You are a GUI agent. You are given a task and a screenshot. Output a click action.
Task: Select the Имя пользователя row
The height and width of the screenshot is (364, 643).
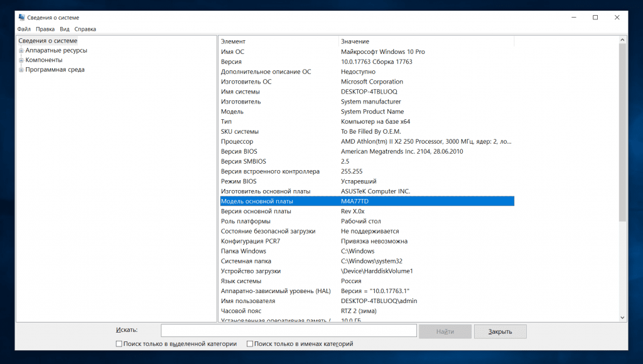pos(367,301)
